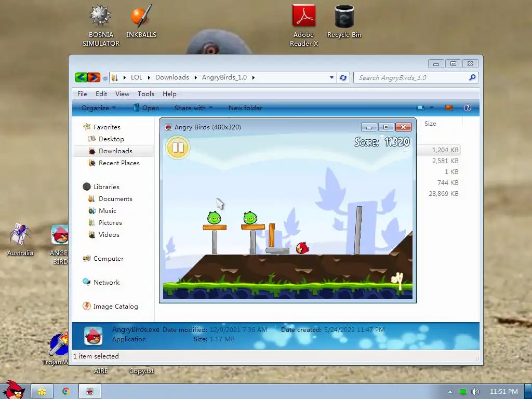Select Image Catalog in navigation pane
The image size is (532, 399).
pyautogui.click(x=115, y=307)
